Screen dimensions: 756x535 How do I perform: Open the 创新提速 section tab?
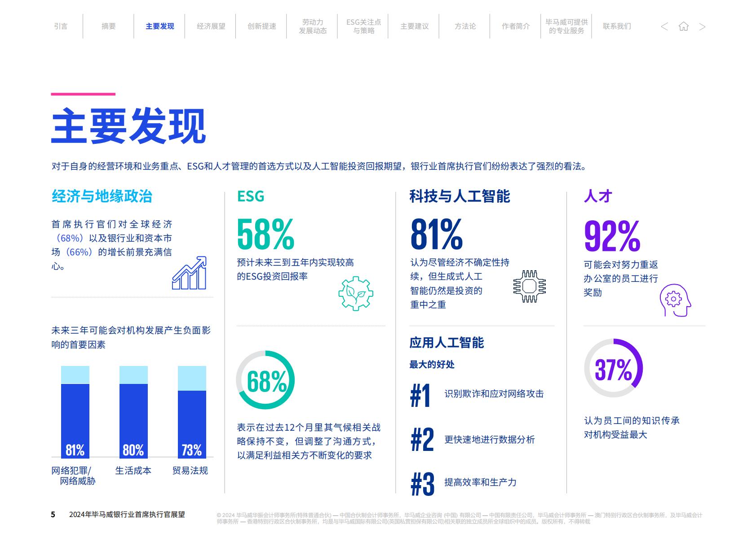pyautogui.click(x=262, y=26)
